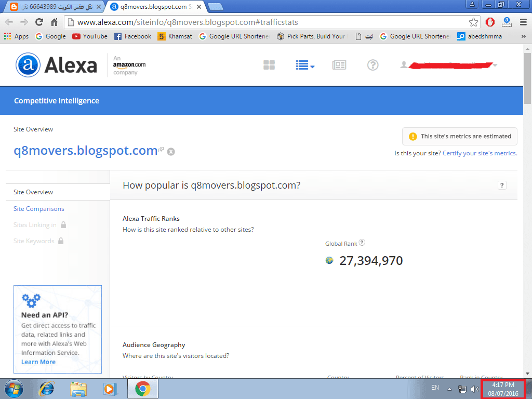Screen dimensions: 532x399
Task: Open Windows Explorer from taskbar
Action: [78, 389]
